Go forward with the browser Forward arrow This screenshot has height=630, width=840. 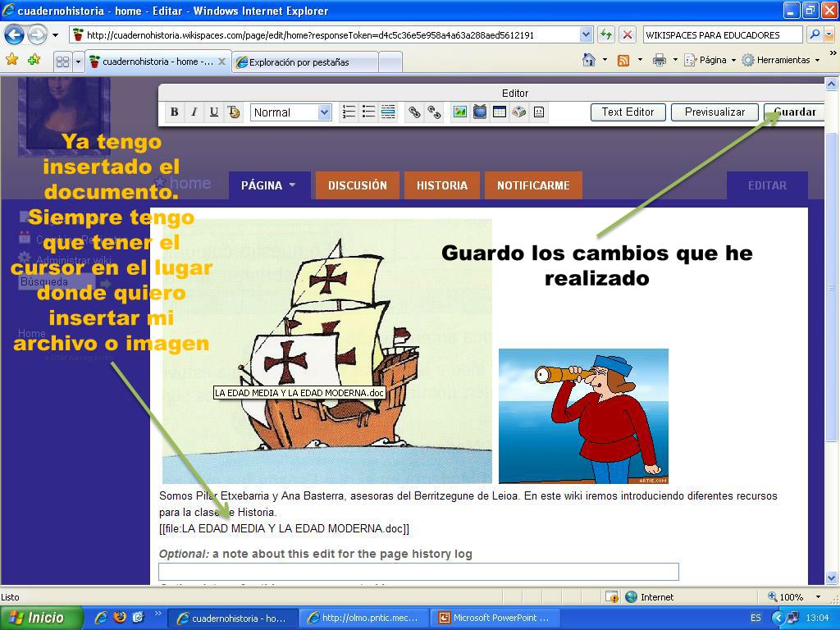[37, 35]
